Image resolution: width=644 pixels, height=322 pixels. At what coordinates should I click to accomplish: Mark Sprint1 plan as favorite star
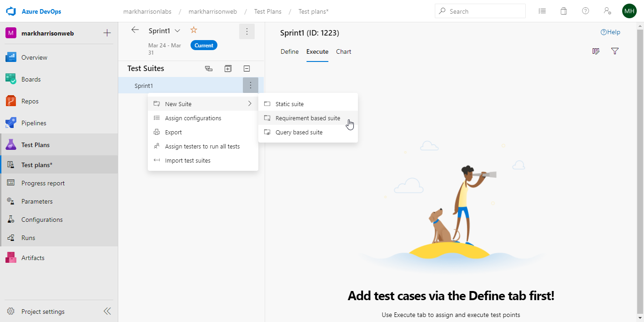pyautogui.click(x=194, y=30)
